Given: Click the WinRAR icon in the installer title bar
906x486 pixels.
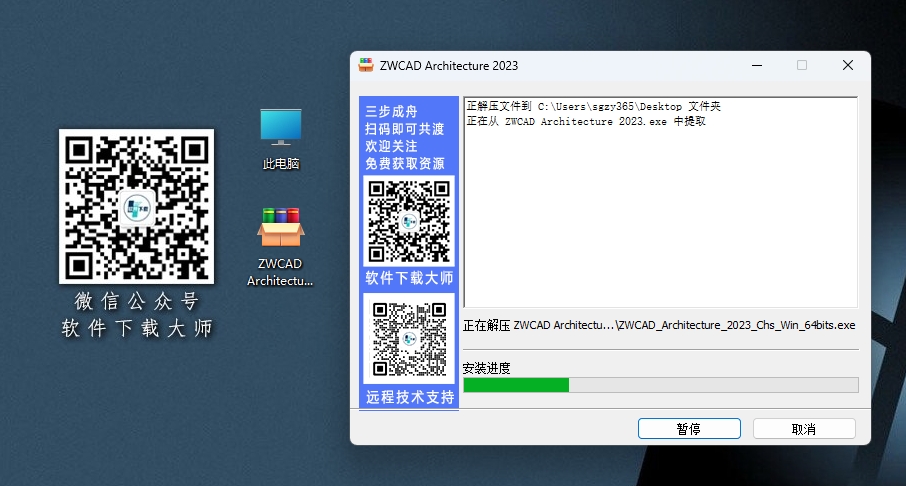Looking at the screenshot, I should point(366,65).
